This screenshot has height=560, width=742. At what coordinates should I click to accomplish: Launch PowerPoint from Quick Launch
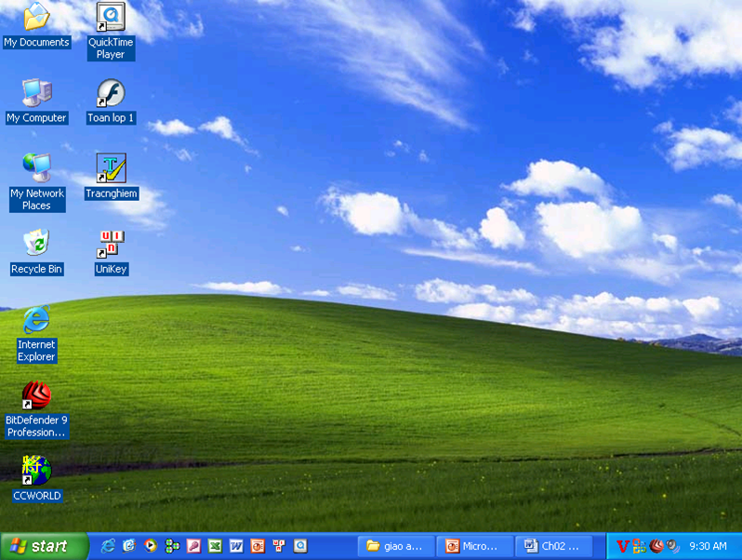[258, 546]
